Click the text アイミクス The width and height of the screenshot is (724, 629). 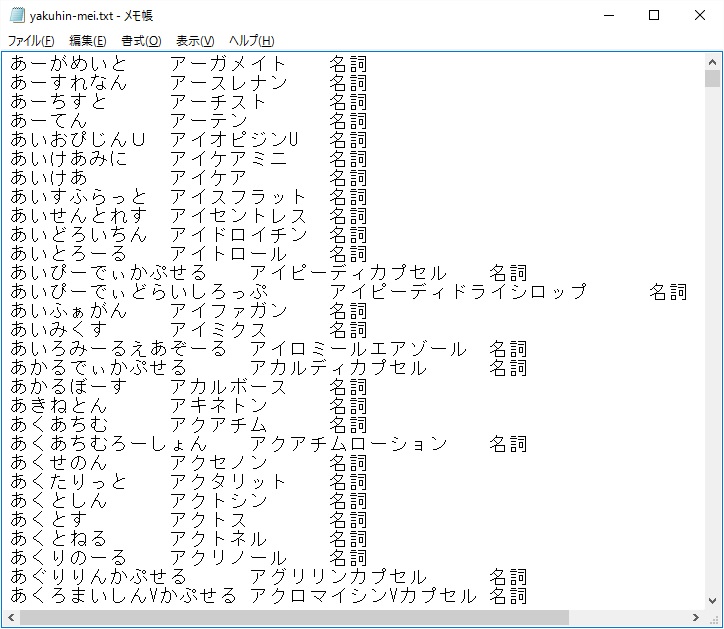coord(218,330)
